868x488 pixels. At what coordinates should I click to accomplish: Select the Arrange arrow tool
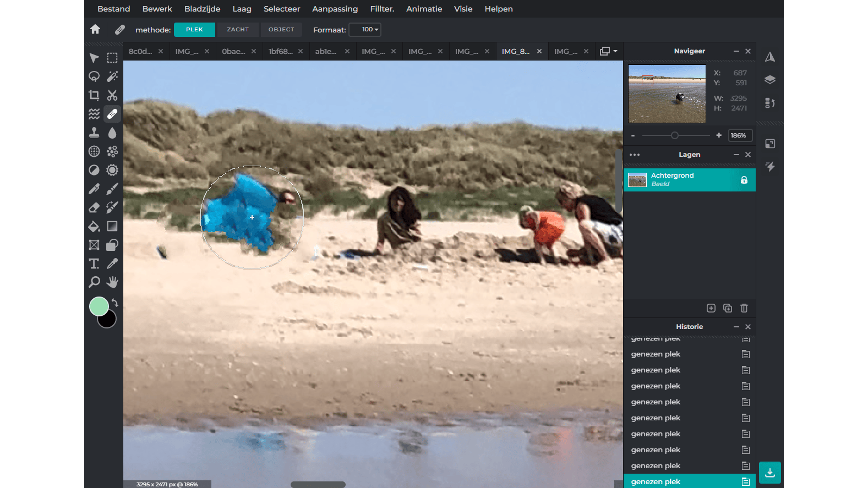coord(94,58)
